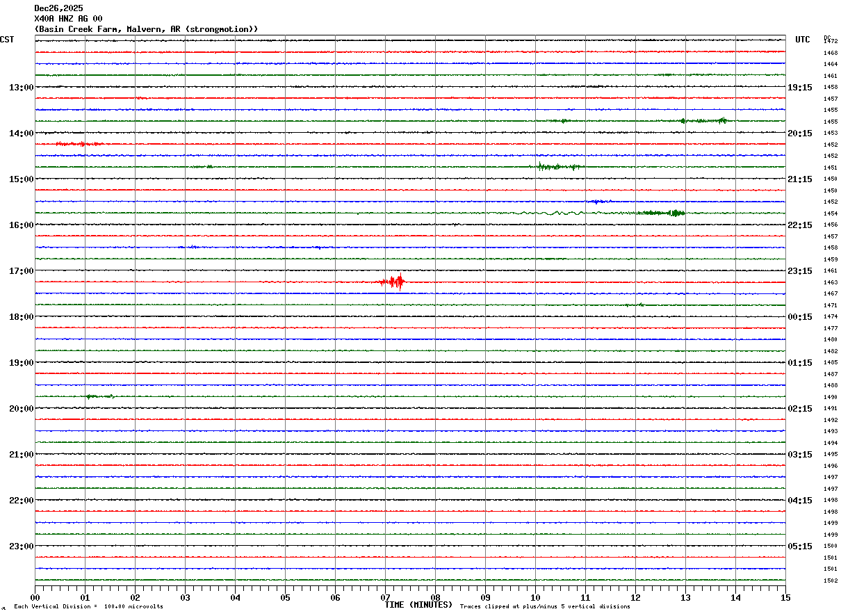Click the CST timezone header
The width and height of the screenshot is (841, 616).
[x=7, y=40]
